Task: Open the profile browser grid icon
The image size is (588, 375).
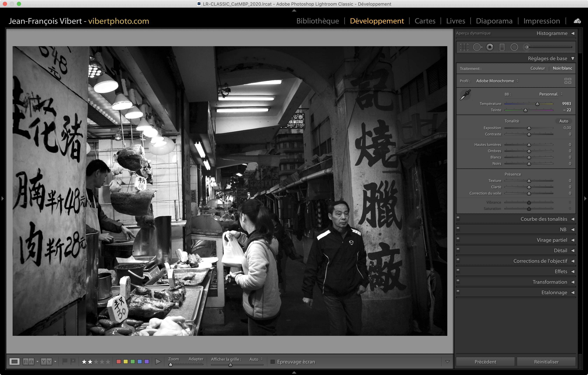Action: (x=568, y=81)
